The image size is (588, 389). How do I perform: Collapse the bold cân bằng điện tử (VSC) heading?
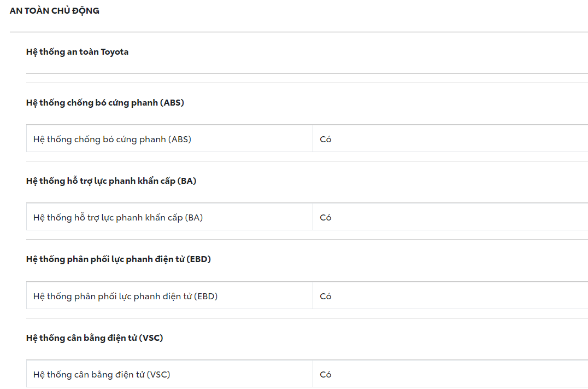(x=95, y=338)
